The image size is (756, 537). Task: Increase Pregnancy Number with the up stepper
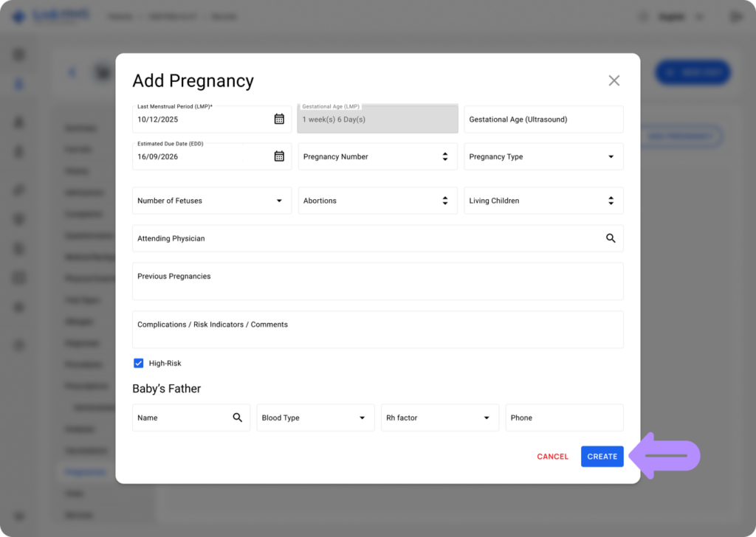click(x=444, y=153)
